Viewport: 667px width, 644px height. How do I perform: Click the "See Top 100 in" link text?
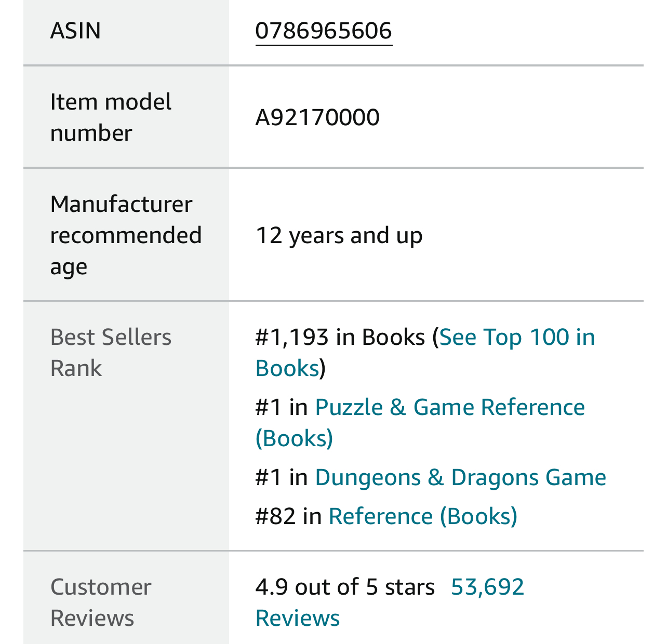click(x=517, y=337)
